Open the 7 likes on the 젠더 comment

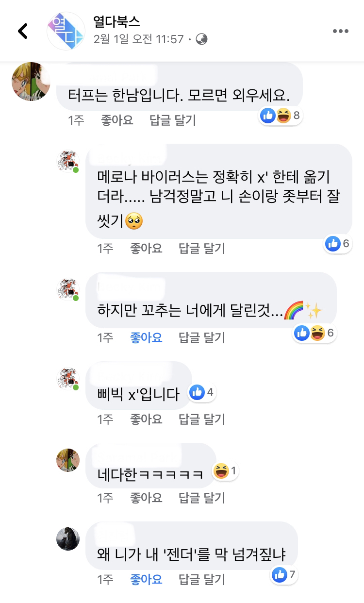coord(284,575)
